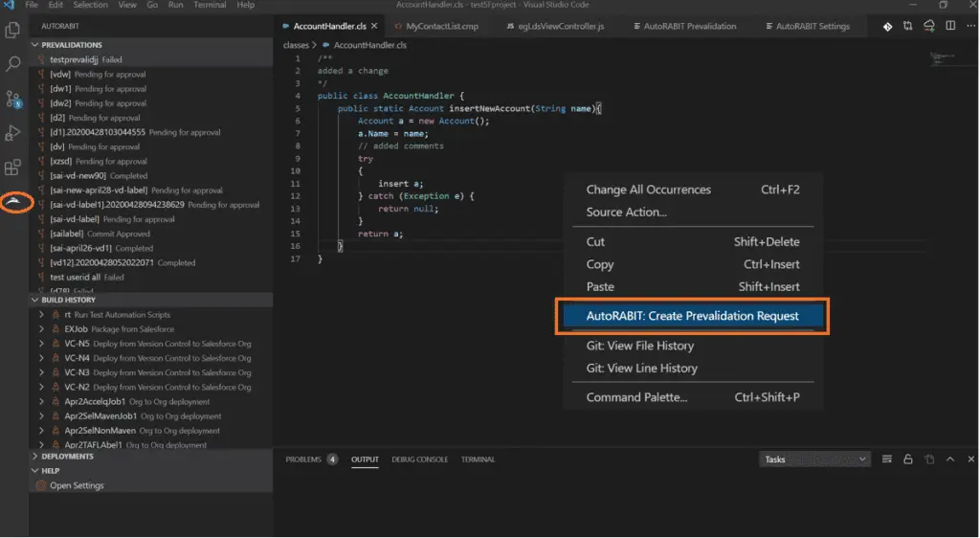Expand the VC-N2 build history row
The image size is (980, 538).
[x=42, y=388]
